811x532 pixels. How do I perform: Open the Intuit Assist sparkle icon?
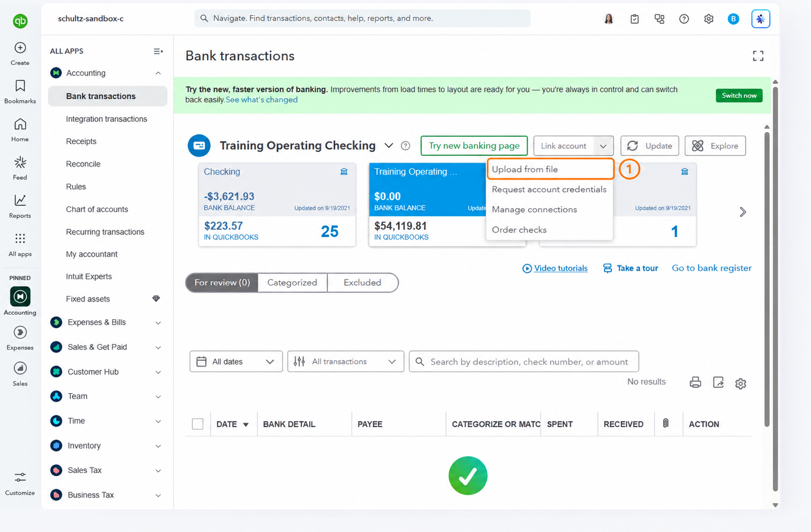(x=760, y=19)
